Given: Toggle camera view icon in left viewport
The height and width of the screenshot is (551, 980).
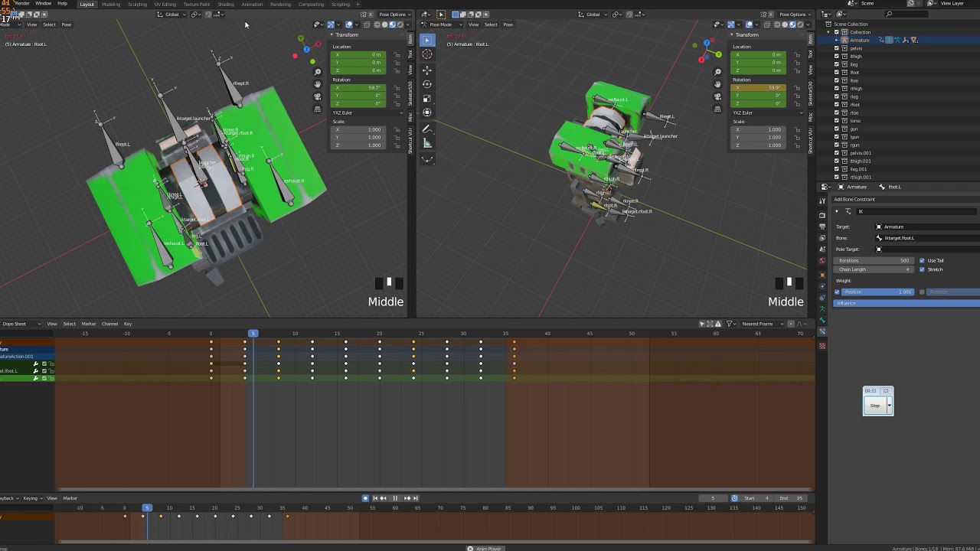Looking at the screenshot, I should pyautogui.click(x=318, y=96).
